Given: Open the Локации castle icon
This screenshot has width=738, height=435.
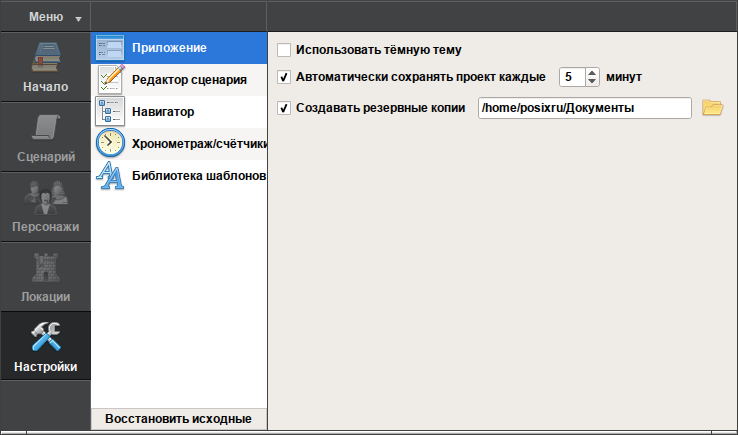Looking at the screenshot, I should pos(46,267).
